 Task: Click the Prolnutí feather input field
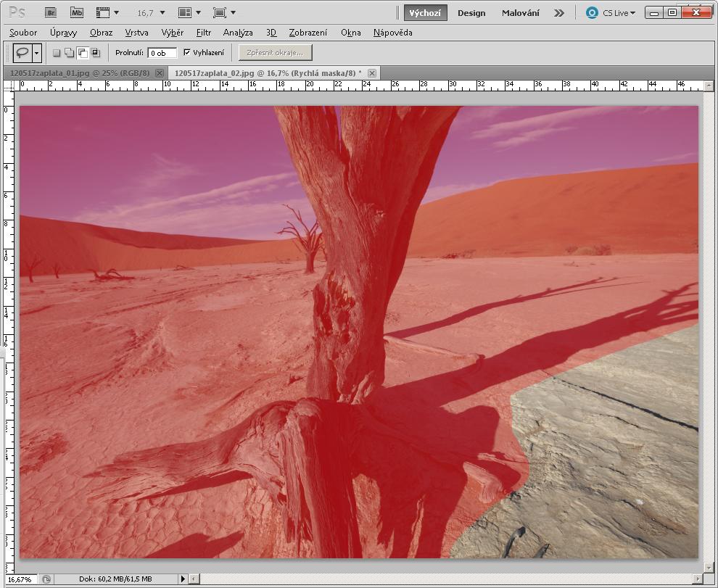(x=162, y=53)
